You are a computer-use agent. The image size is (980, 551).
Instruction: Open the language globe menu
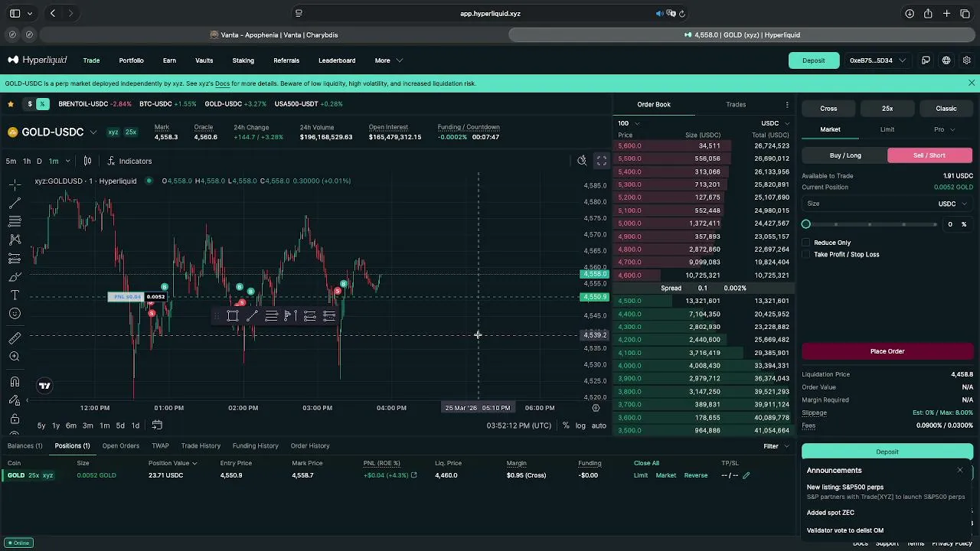[x=946, y=60]
